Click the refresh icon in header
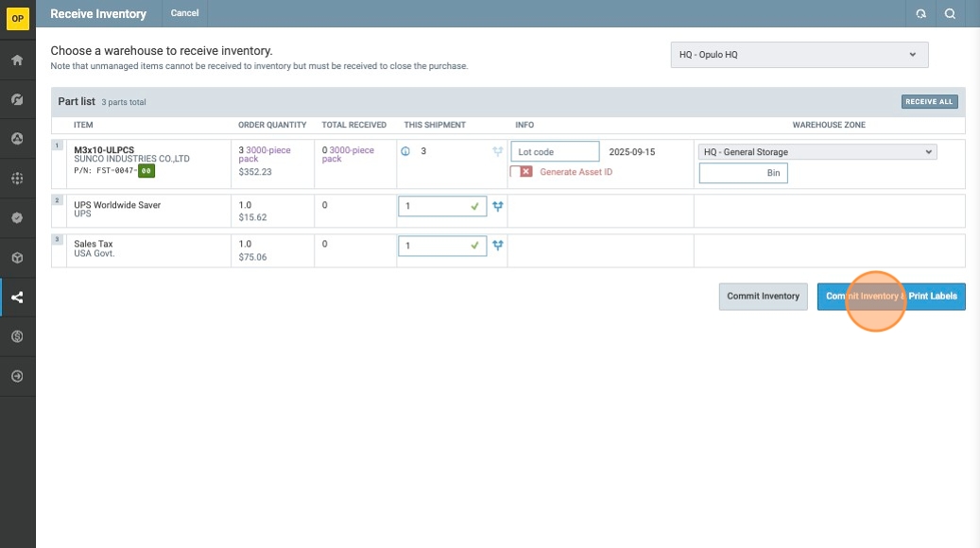This screenshot has height=548, width=980. (x=920, y=14)
